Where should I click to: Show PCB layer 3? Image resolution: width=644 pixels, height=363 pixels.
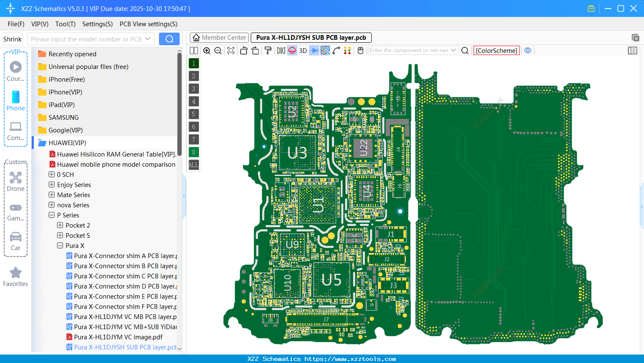click(194, 89)
